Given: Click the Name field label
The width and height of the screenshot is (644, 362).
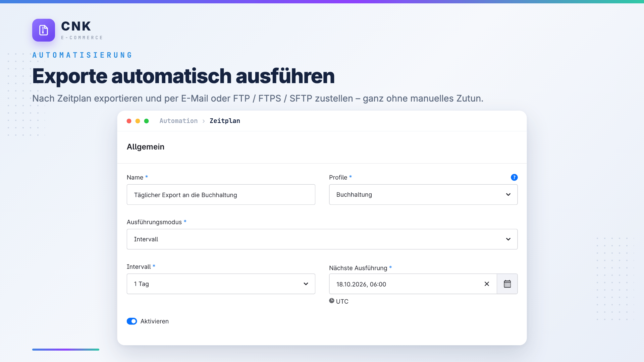Looking at the screenshot, I should tap(135, 177).
